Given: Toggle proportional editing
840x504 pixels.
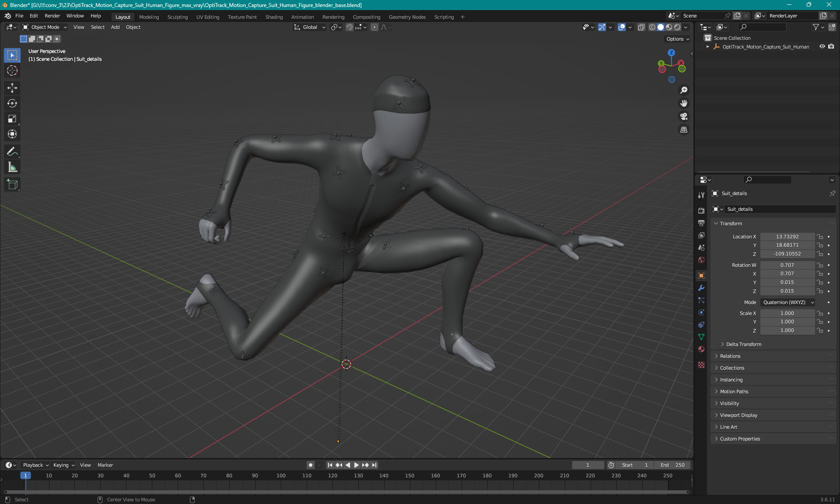Looking at the screenshot, I should point(374,27).
